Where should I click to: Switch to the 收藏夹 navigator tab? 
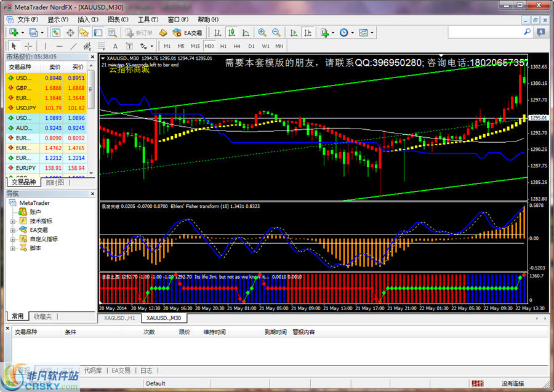(42, 316)
